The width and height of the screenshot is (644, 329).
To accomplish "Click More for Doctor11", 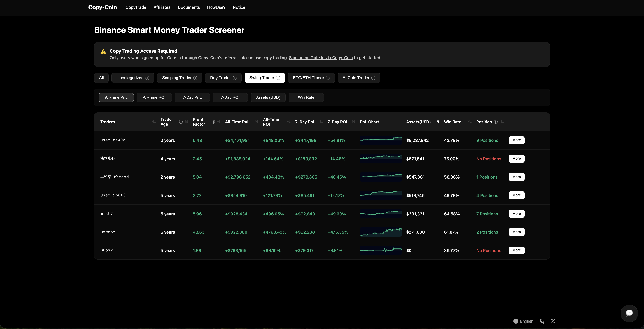I will tap(517, 232).
